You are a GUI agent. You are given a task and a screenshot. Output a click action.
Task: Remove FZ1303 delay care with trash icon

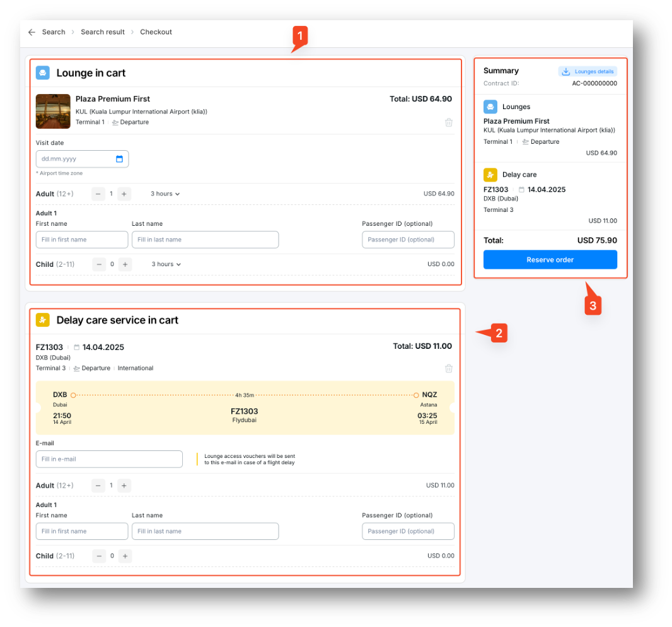click(449, 368)
